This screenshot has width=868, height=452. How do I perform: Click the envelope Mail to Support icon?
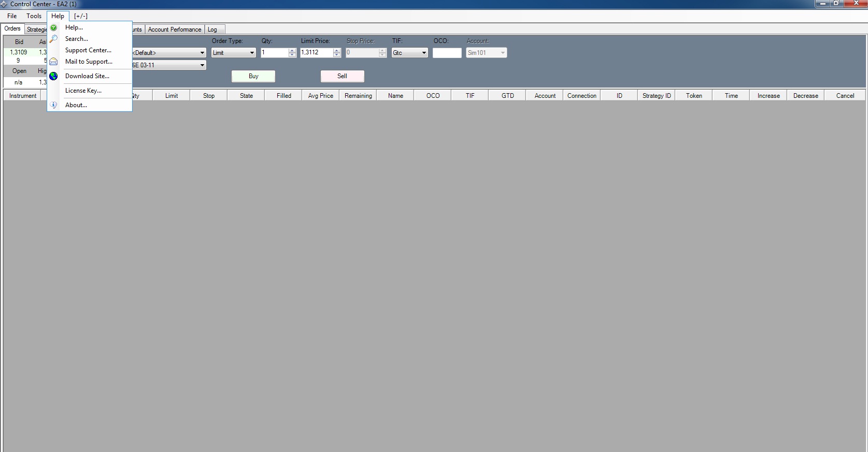point(53,62)
